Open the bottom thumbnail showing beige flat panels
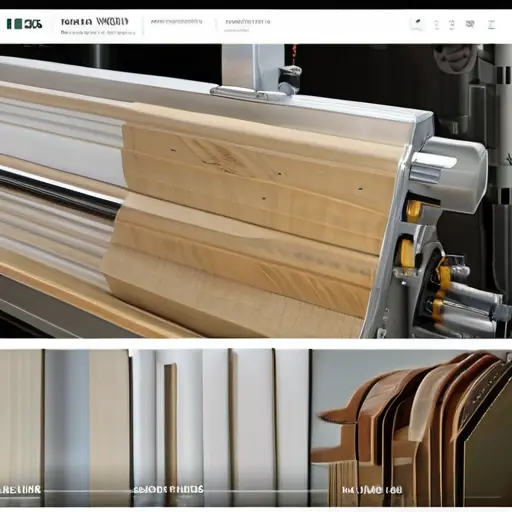This screenshot has width=512, height=512. pyautogui.click(x=65, y=428)
